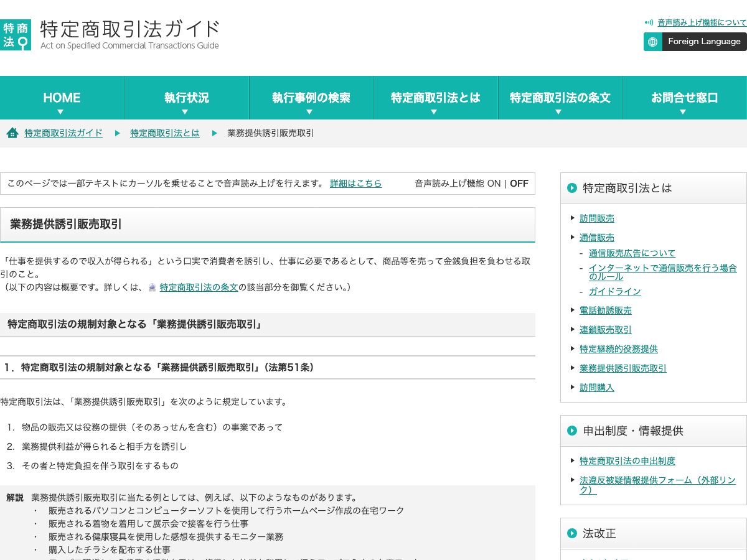The width and height of the screenshot is (747, 560).
Task: Open 特定商取引法の申出制度 sidebar link
Action: click(627, 461)
